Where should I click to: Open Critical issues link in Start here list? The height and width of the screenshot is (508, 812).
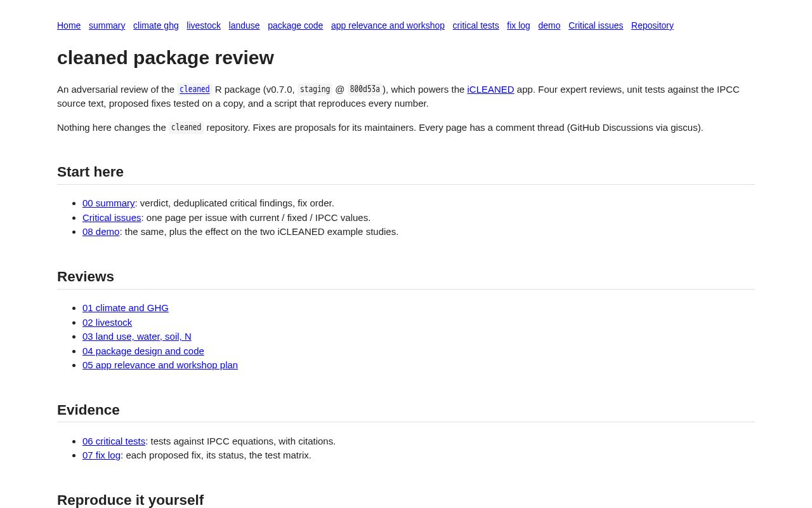[x=112, y=218]
